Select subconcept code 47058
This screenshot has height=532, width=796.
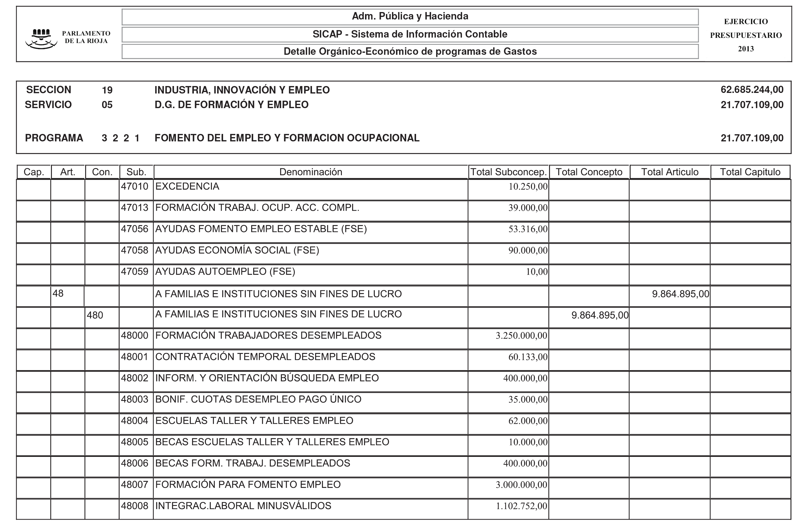135,250
